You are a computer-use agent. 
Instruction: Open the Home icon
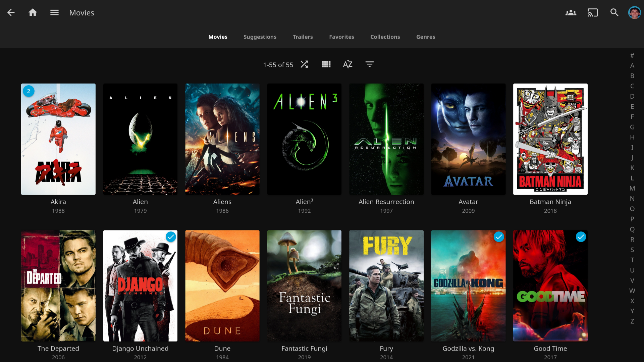pyautogui.click(x=33, y=13)
